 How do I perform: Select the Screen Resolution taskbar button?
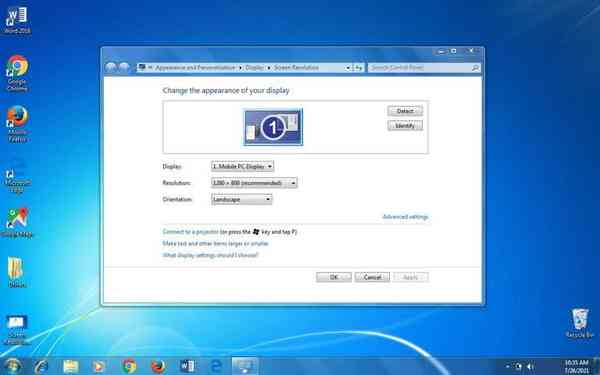click(x=245, y=366)
